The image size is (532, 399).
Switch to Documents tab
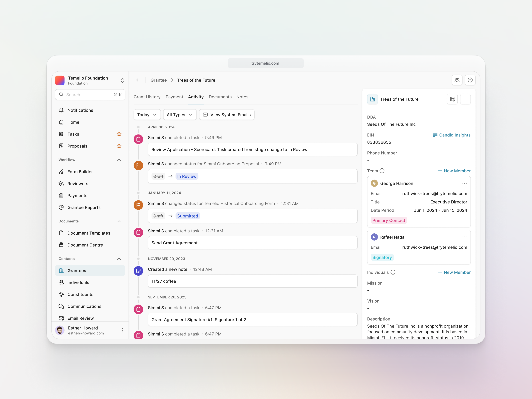[220, 97]
